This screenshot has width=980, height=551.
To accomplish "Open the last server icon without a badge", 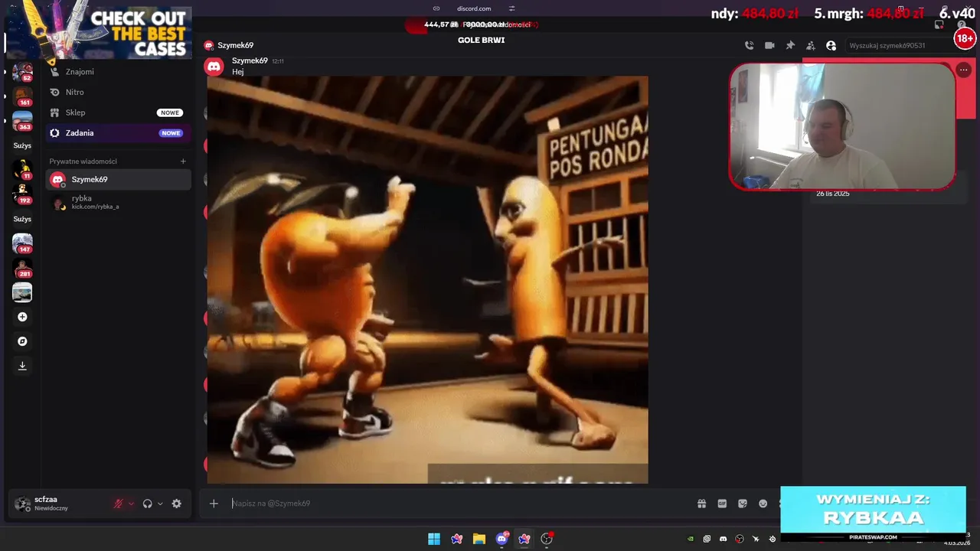I will coord(22,292).
